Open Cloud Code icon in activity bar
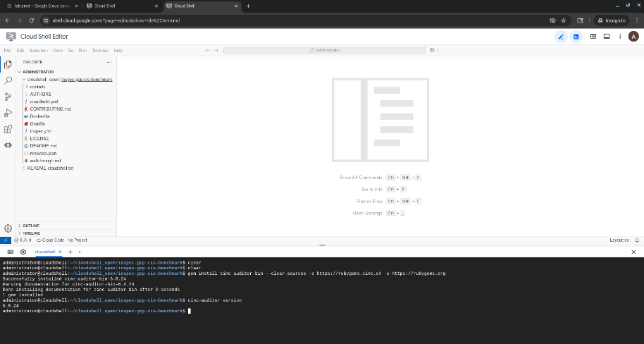The image size is (644, 344). (8, 145)
